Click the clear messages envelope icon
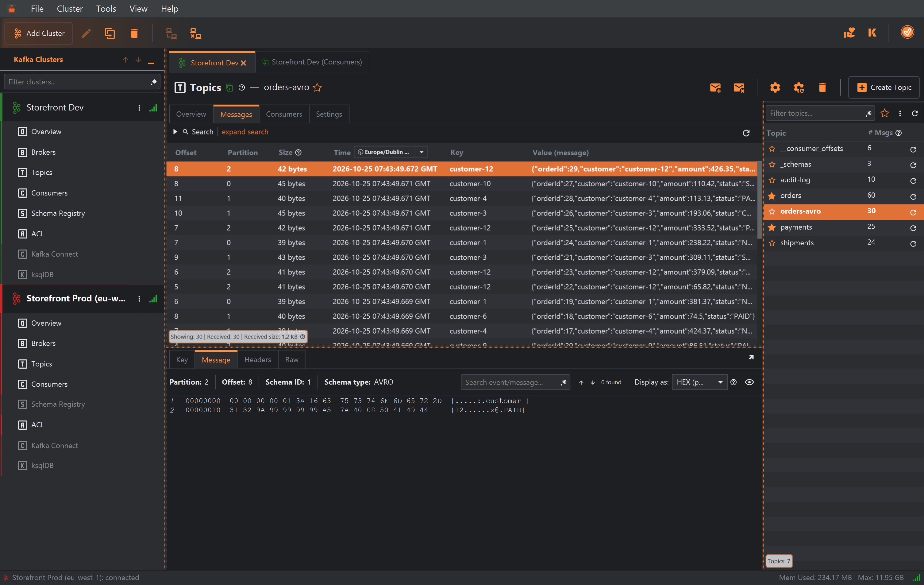Image resolution: width=924 pixels, height=585 pixels. tap(739, 87)
